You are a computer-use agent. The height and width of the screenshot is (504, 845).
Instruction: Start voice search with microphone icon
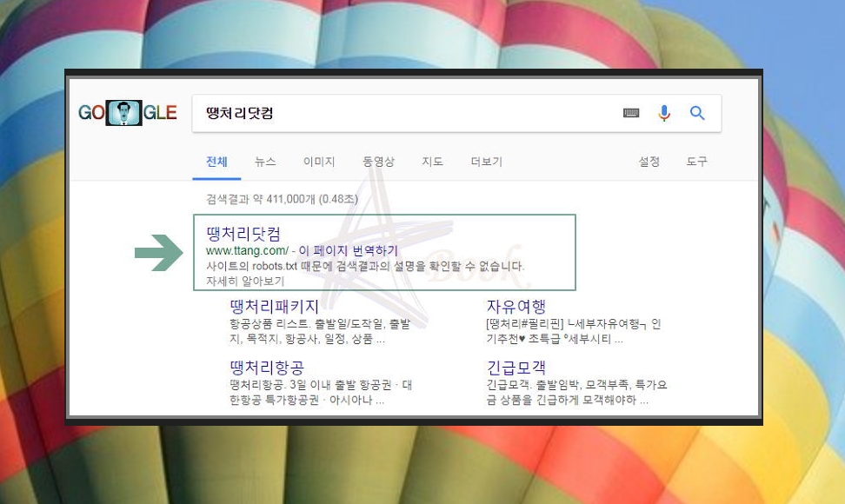pyautogui.click(x=664, y=113)
